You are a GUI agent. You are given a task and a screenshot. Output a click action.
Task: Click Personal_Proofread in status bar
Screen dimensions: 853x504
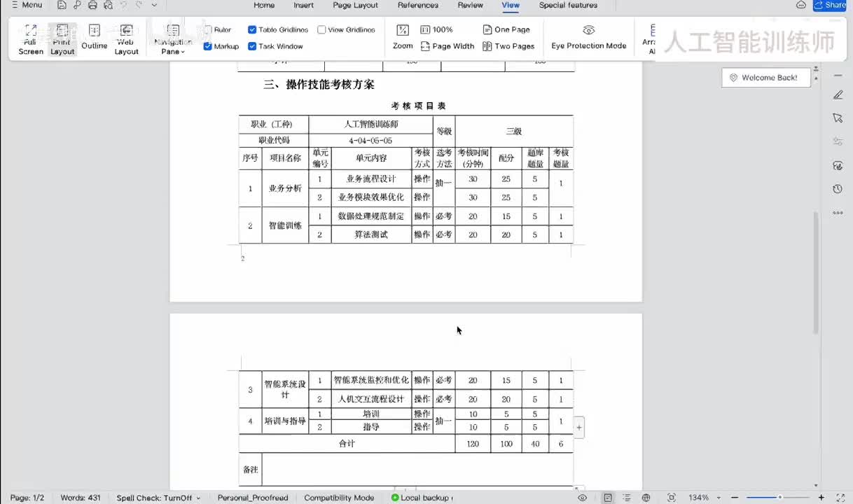253,498
